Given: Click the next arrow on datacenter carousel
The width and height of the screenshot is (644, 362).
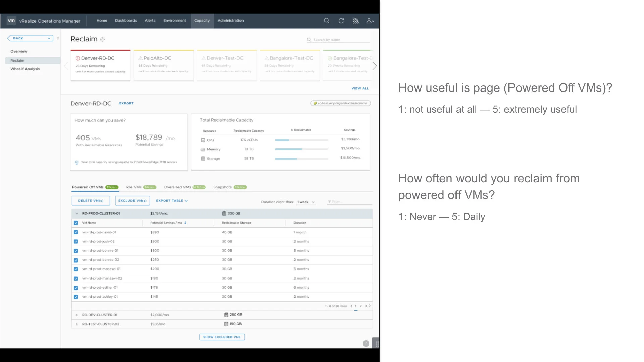Looking at the screenshot, I should tap(375, 66).
